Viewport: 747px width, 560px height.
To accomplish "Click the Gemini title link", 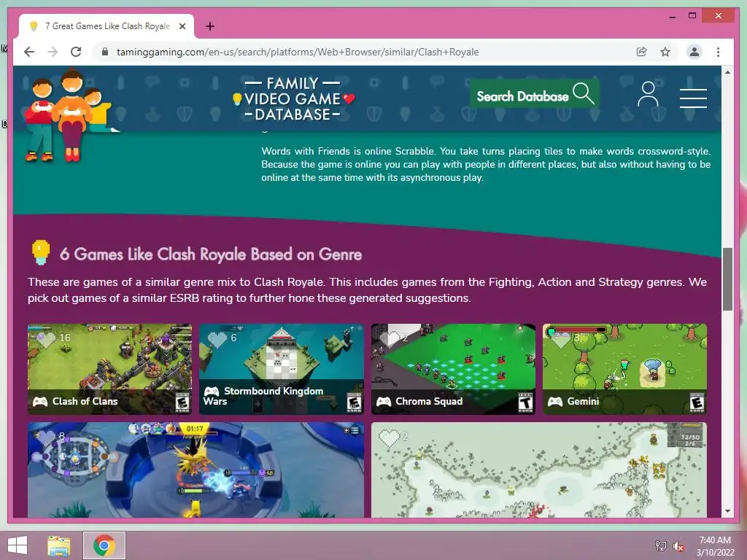I will point(583,402).
